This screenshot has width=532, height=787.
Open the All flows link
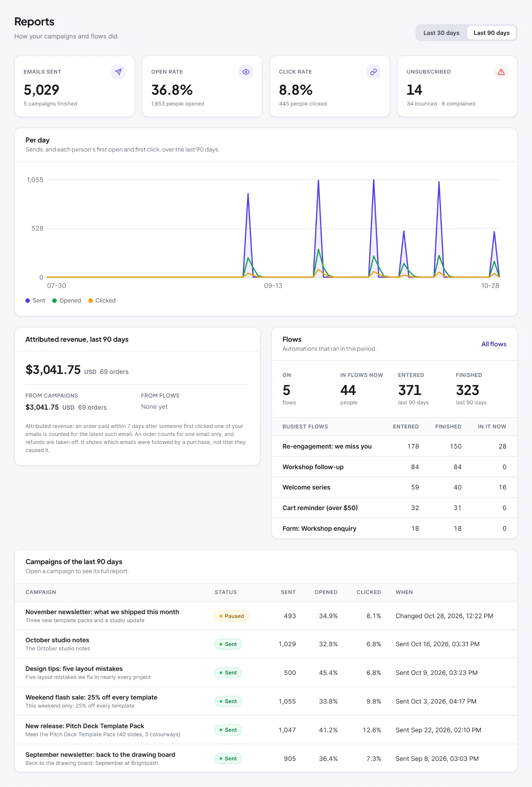(493, 344)
